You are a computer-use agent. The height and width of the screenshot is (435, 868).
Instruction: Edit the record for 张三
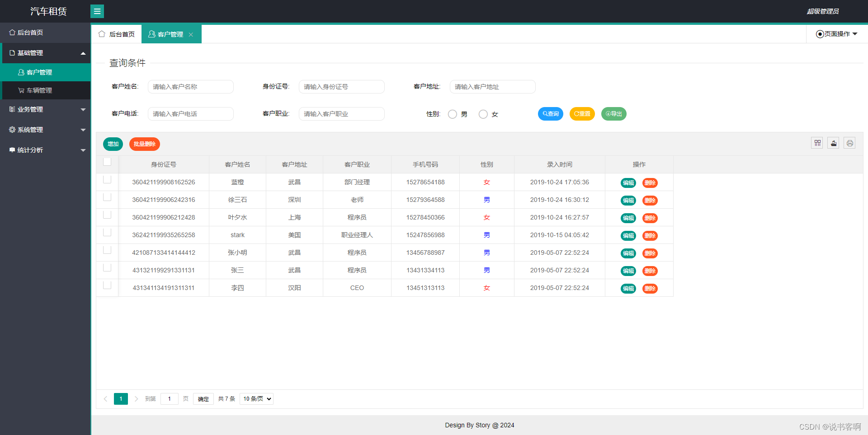[x=628, y=271]
